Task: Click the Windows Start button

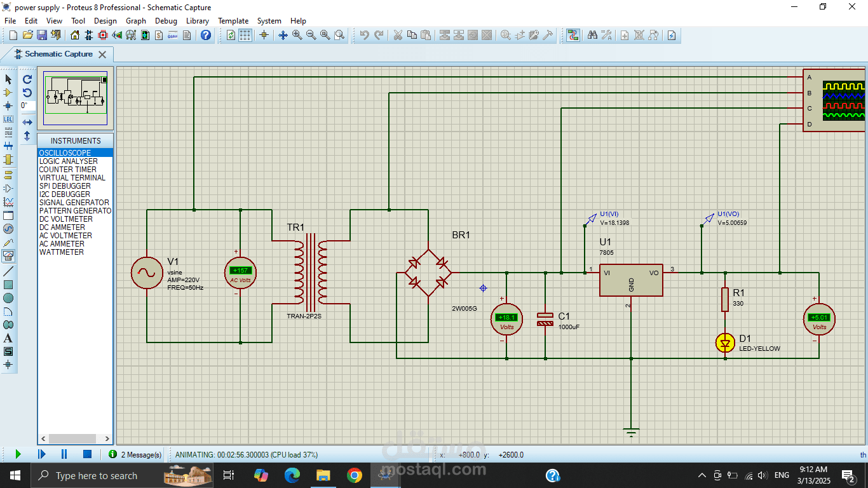Action: pyautogui.click(x=15, y=475)
